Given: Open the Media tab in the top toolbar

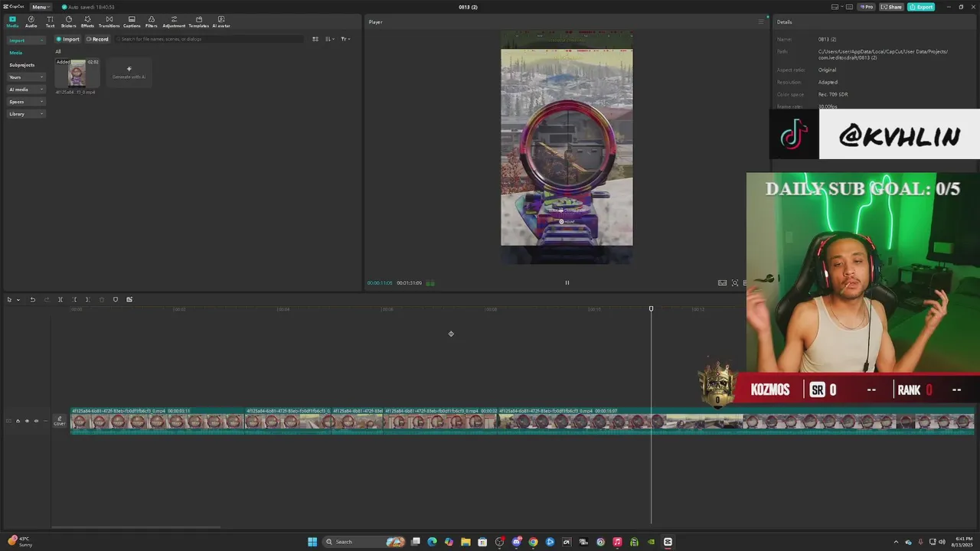Looking at the screenshot, I should coord(12,21).
